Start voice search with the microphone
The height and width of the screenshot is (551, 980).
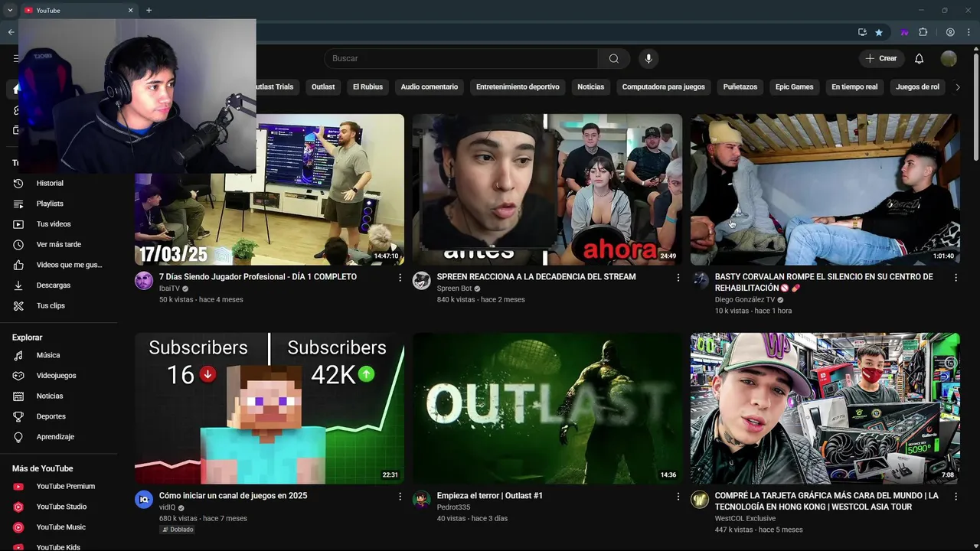point(648,59)
